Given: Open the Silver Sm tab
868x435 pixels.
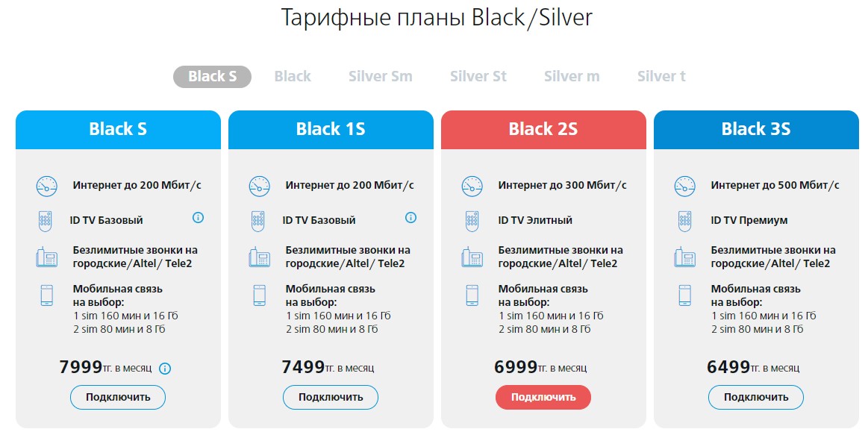Looking at the screenshot, I should click(380, 76).
